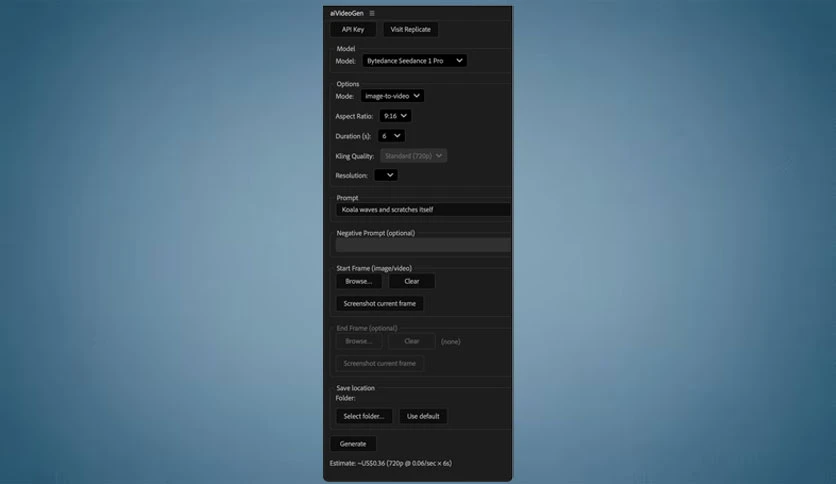This screenshot has height=484, width=836.
Task: Focus the Negative Prompt field
Action: pos(423,245)
